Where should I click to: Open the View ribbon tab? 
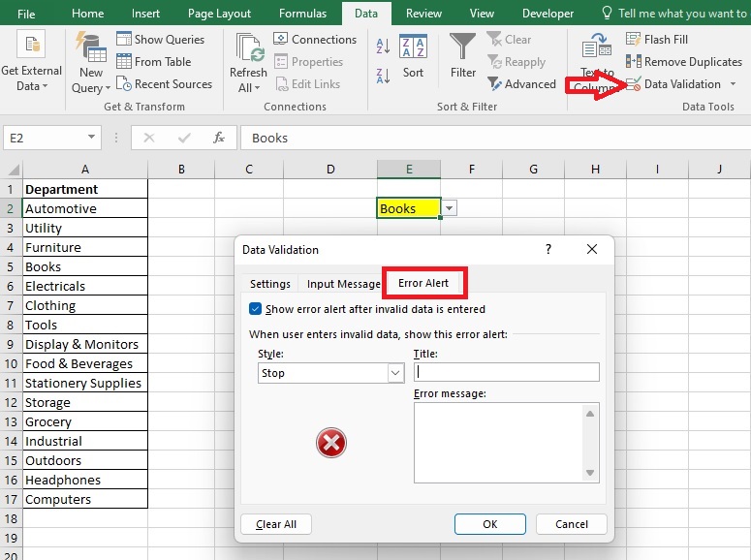[x=482, y=14]
